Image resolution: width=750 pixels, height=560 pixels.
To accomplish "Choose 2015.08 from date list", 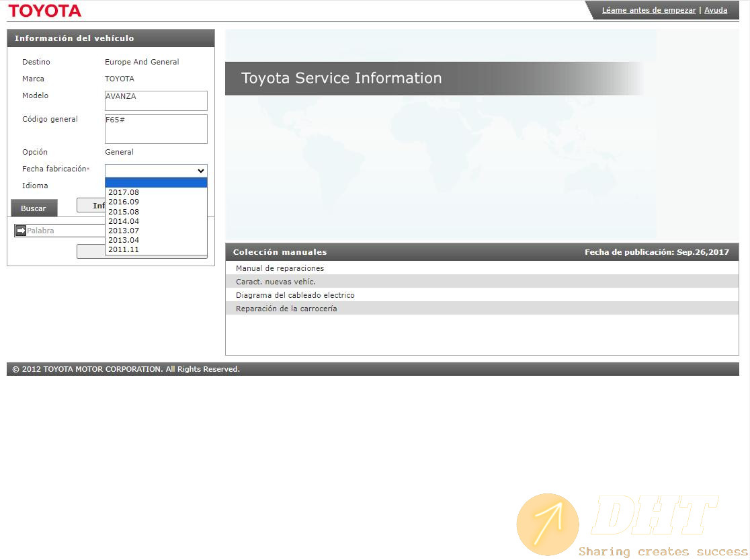I will coord(156,212).
